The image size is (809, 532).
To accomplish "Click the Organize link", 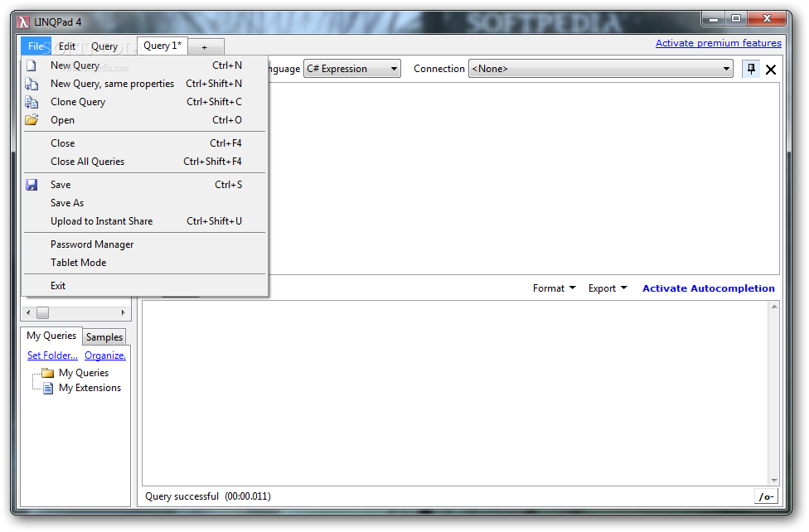I will (105, 355).
